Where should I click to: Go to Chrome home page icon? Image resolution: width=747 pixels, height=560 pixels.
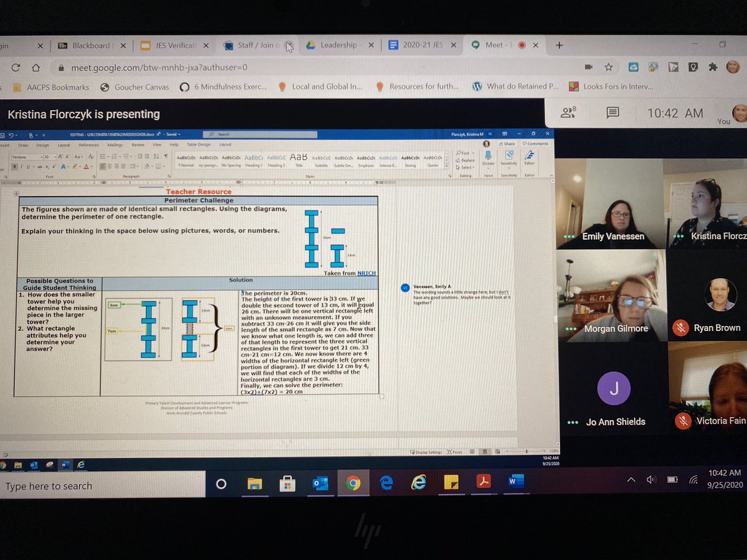point(37,67)
